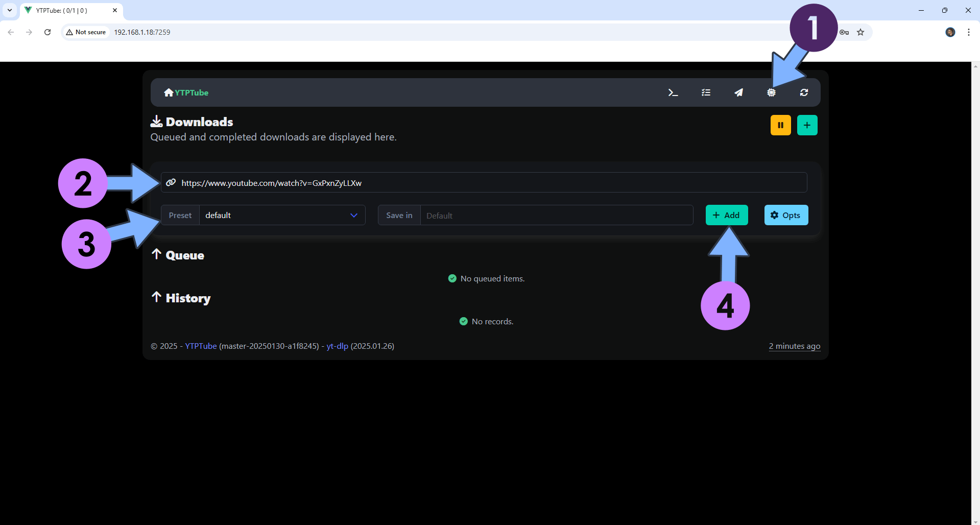The width and height of the screenshot is (980, 525).
Task: Click the Add button
Action: [x=727, y=215]
